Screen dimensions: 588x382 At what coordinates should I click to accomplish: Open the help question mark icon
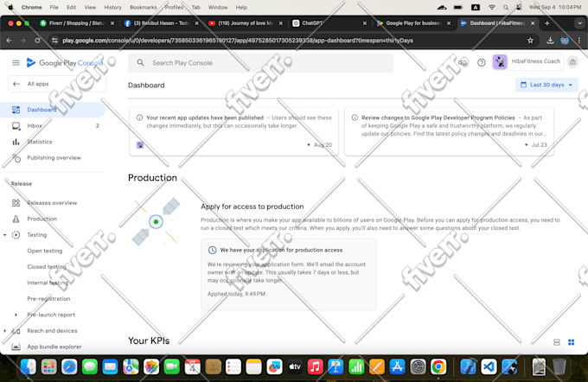click(481, 62)
